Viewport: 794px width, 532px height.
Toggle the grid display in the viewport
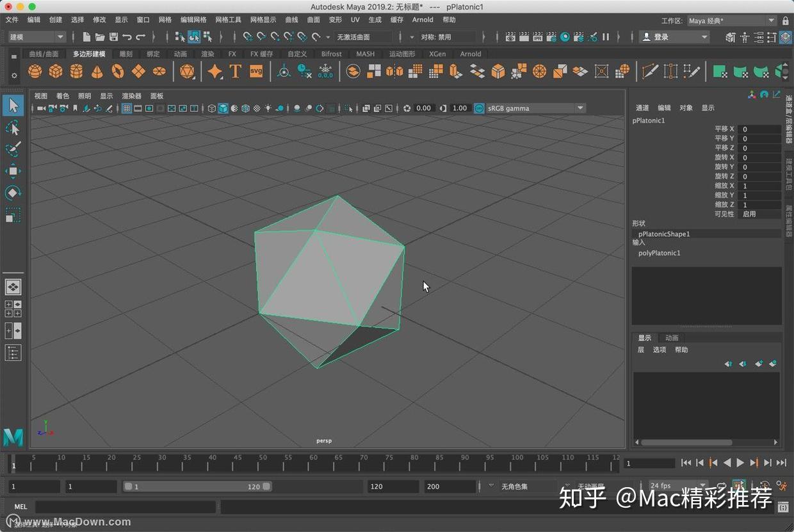click(127, 108)
